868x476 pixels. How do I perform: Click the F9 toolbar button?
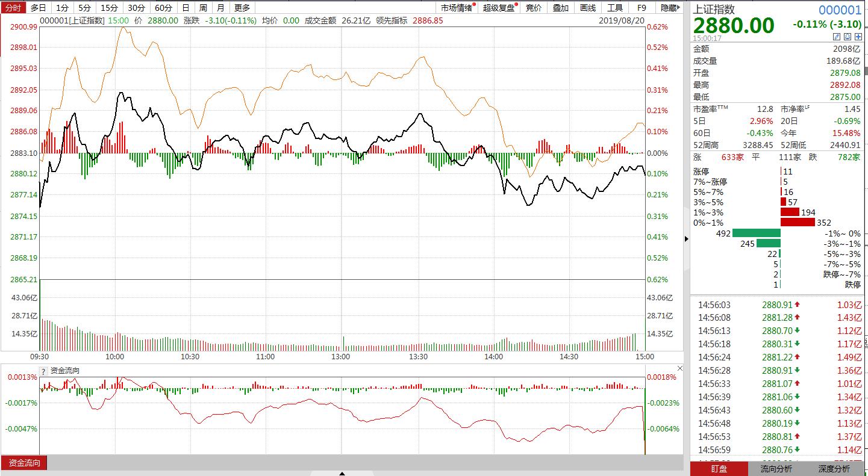[x=642, y=8]
